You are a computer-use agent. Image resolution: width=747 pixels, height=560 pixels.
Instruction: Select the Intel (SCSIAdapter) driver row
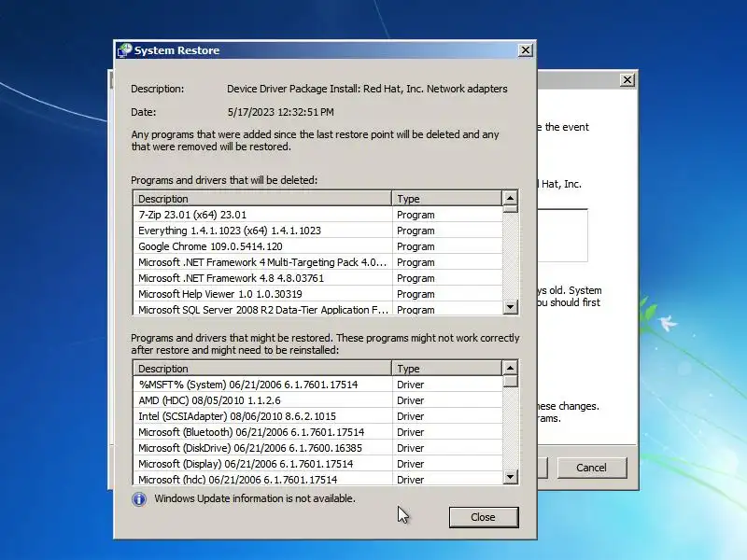coord(318,416)
